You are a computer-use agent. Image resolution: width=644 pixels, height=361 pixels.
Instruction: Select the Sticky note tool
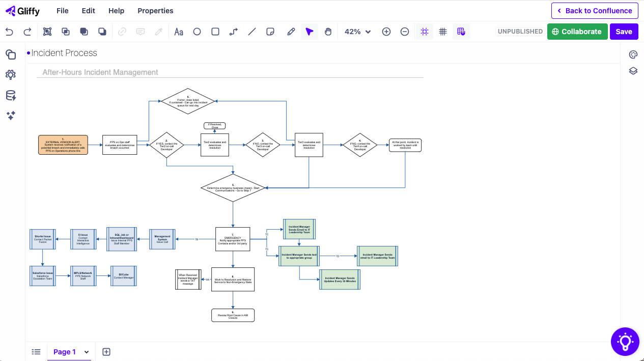(x=270, y=32)
